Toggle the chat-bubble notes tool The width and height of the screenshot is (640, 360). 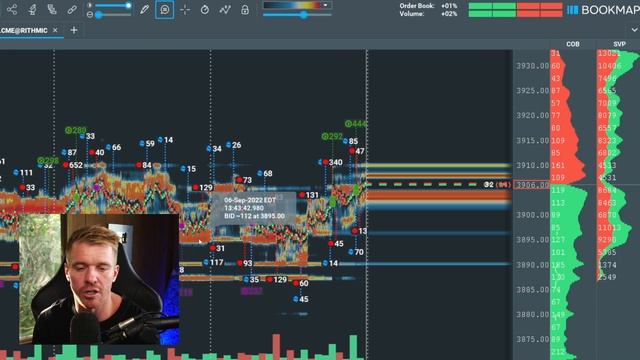164,9
